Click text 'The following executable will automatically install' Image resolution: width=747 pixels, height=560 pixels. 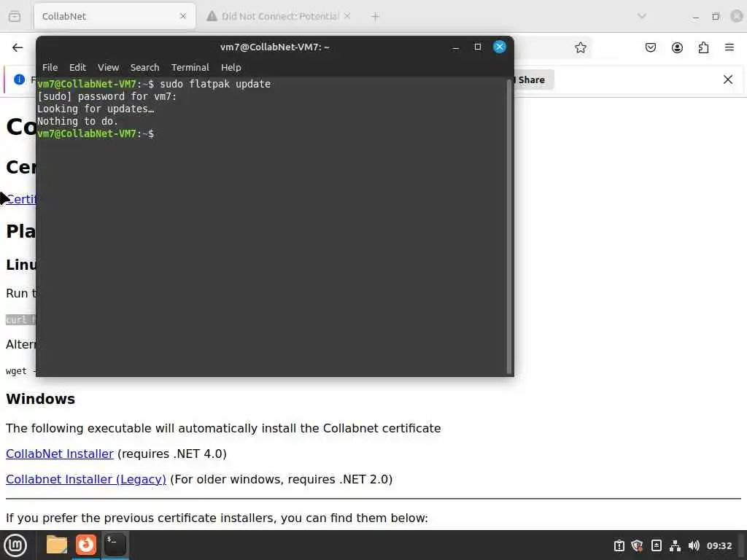(x=152, y=428)
